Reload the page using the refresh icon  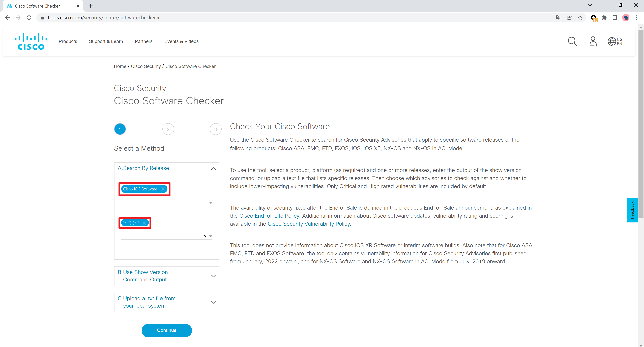[29, 18]
